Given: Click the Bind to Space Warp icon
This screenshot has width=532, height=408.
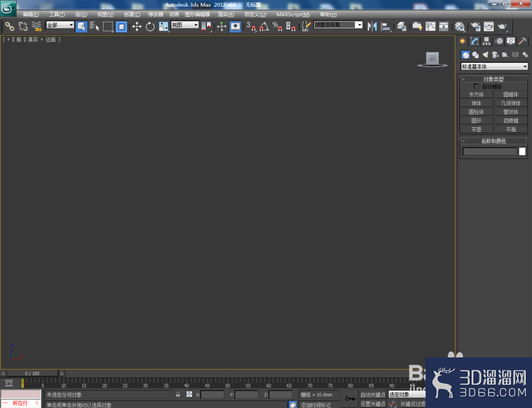Looking at the screenshot, I should [x=36, y=26].
